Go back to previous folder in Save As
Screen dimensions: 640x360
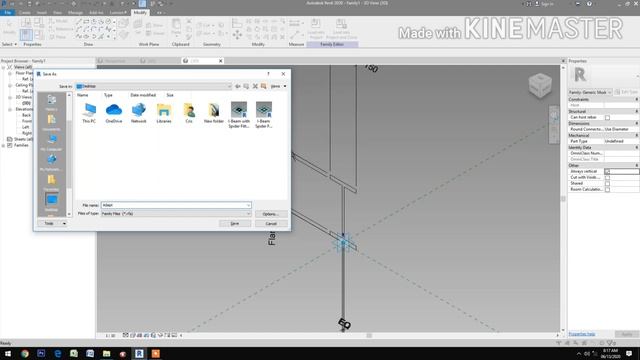pos(238,86)
